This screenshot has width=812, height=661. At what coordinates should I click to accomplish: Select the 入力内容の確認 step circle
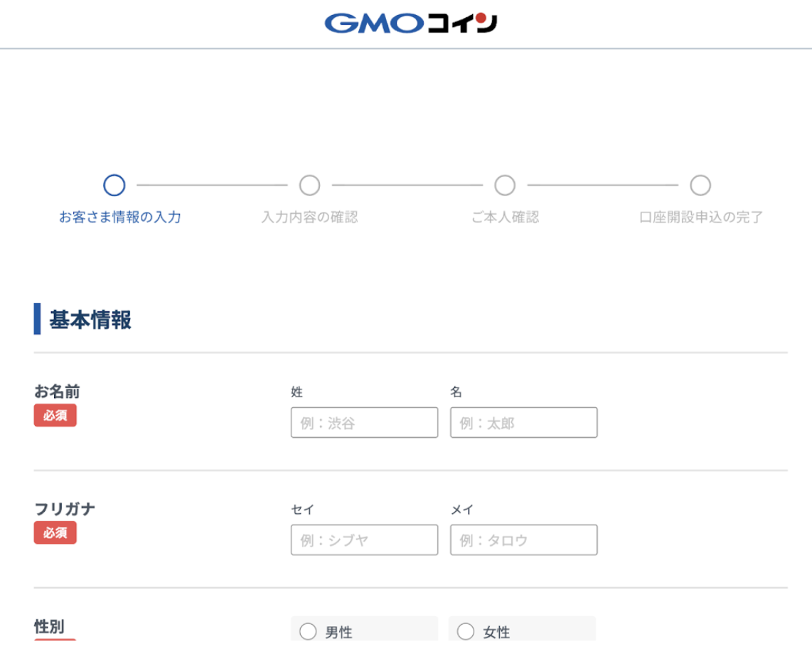[x=310, y=186]
